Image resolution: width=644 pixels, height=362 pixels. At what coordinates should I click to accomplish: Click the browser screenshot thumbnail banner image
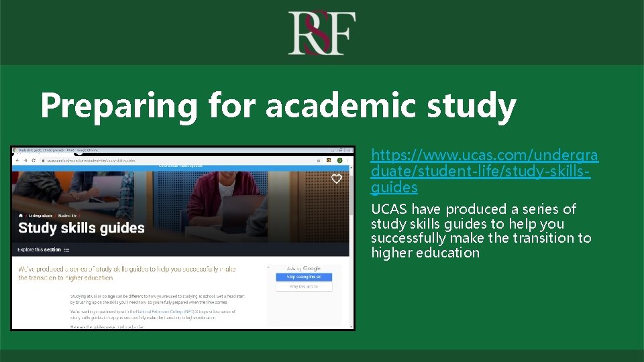coord(180,207)
